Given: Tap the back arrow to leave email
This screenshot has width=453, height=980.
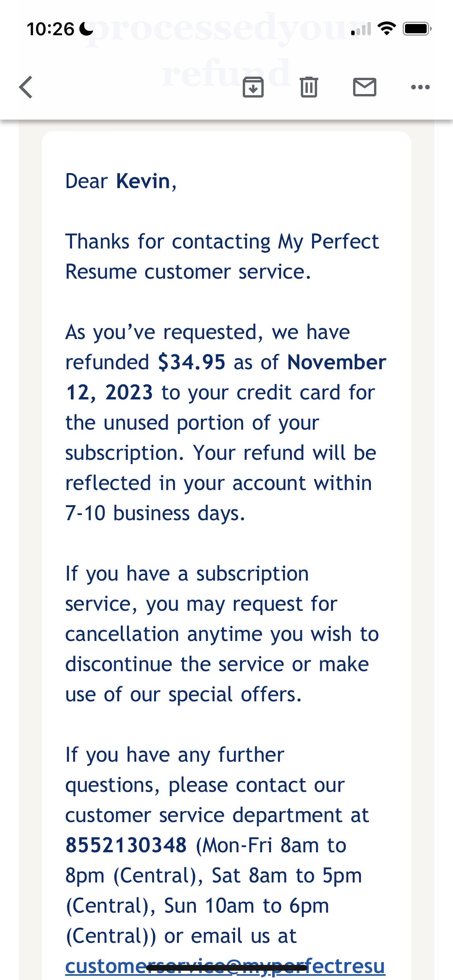Looking at the screenshot, I should tap(26, 87).
